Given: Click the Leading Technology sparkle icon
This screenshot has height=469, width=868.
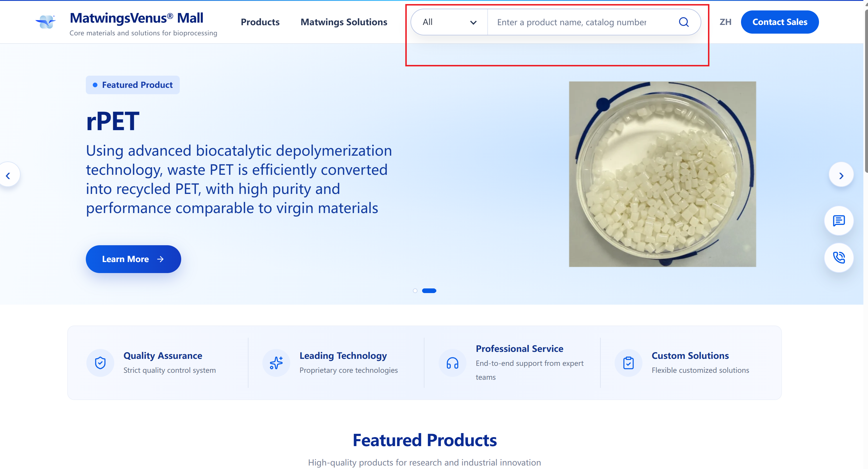Looking at the screenshot, I should point(276,363).
